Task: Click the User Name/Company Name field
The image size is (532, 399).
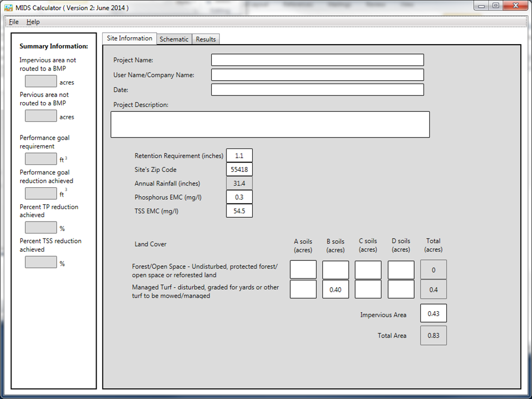Action: (317, 75)
